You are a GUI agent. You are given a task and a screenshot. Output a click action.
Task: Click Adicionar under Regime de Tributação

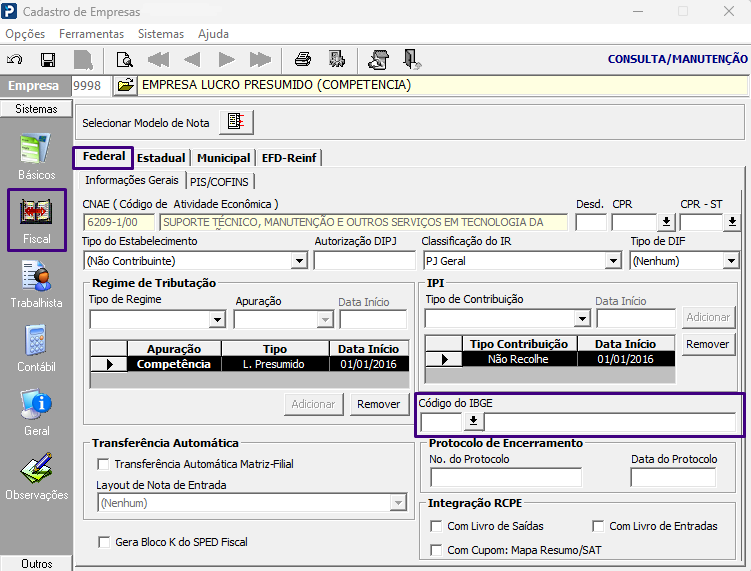coord(313,404)
